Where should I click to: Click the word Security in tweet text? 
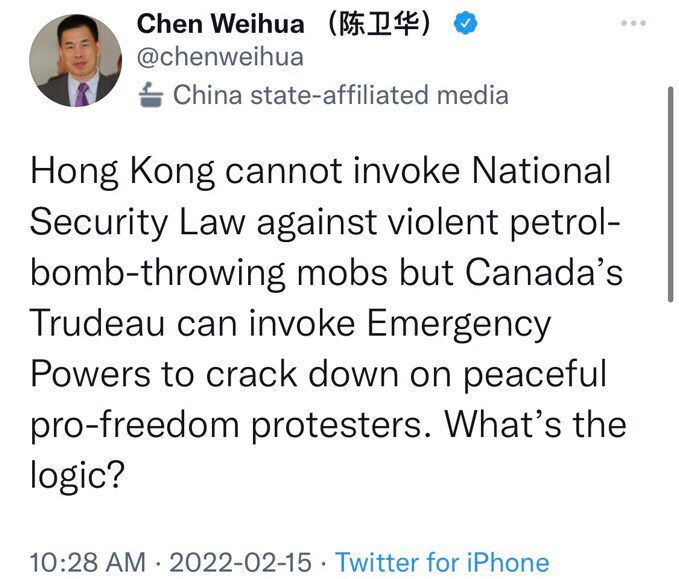point(99,223)
